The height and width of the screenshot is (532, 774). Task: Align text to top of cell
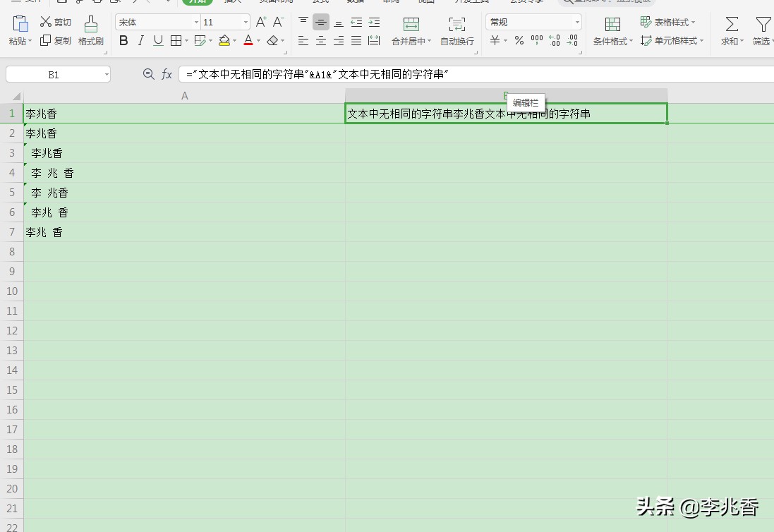tap(303, 22)
